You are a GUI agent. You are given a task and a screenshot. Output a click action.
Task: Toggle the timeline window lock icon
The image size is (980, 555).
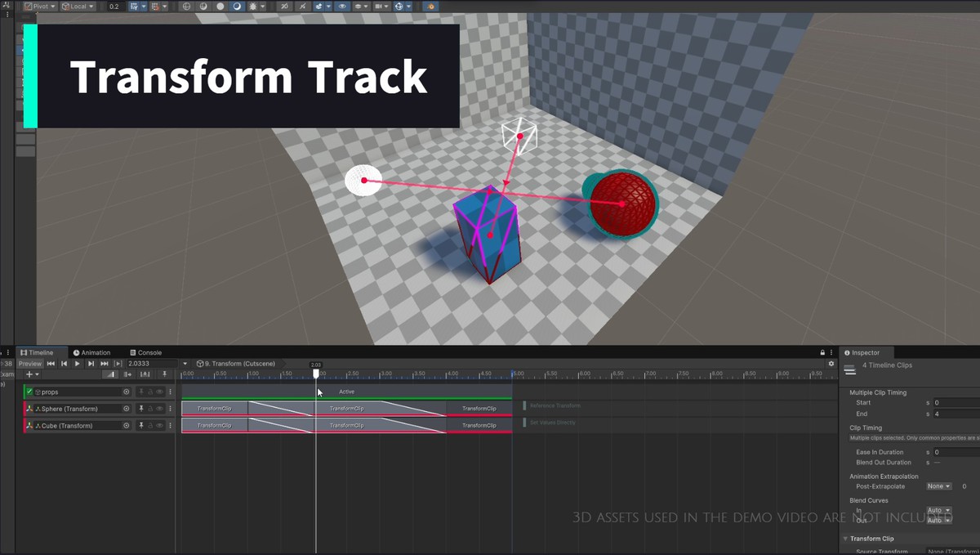(x=822, y=352)
